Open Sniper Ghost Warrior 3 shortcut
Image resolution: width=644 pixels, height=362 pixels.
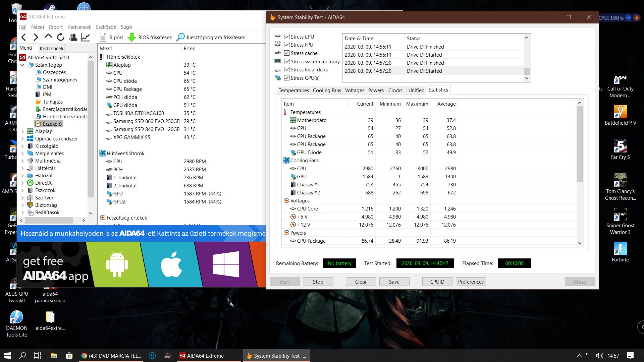tap(620, 221)
